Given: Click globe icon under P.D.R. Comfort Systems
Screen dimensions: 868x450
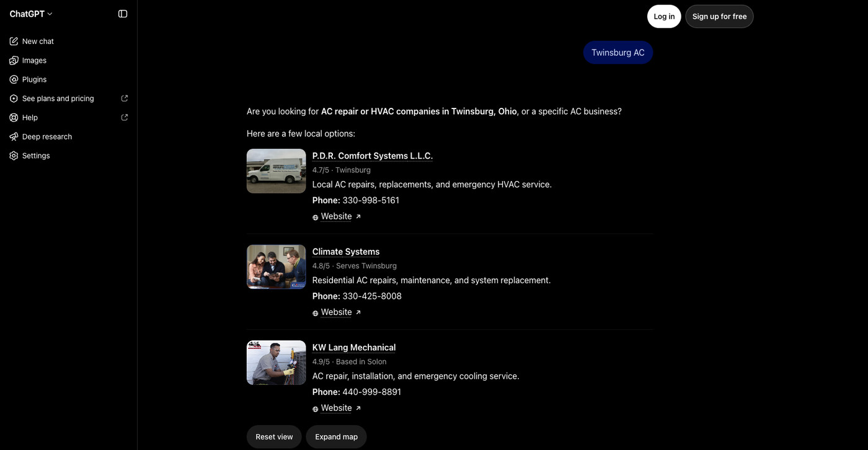Looking at the screenshot, I should click(x=316, y=218).
